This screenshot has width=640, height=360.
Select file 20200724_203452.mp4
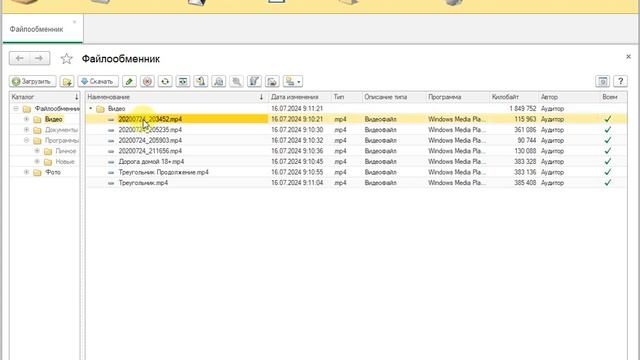150,119
